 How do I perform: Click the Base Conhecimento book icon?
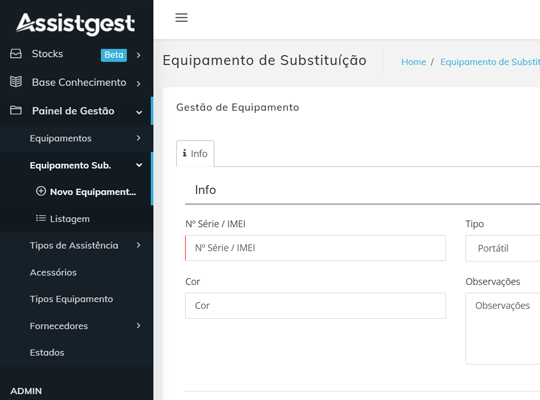tap(16, 82)
